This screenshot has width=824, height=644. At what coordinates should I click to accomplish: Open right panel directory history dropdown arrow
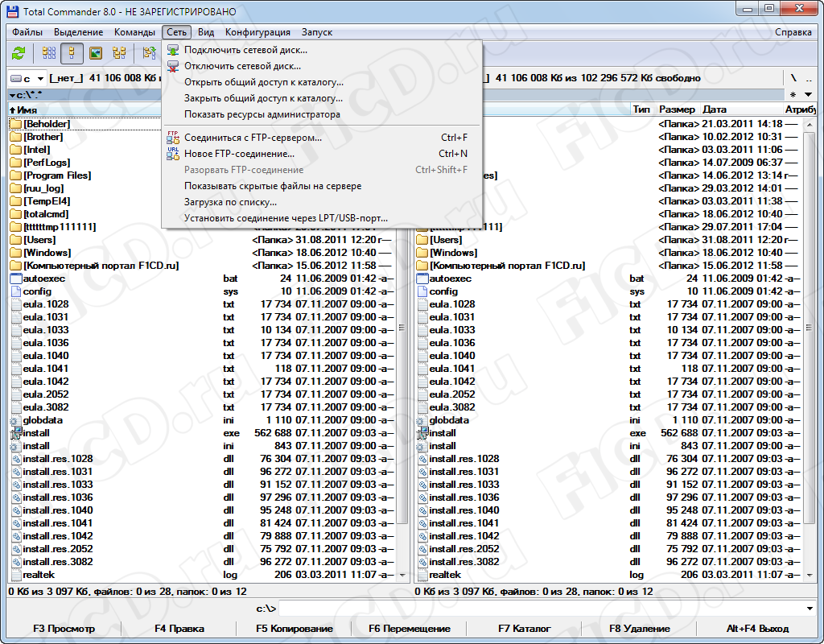tap(808, 95)
